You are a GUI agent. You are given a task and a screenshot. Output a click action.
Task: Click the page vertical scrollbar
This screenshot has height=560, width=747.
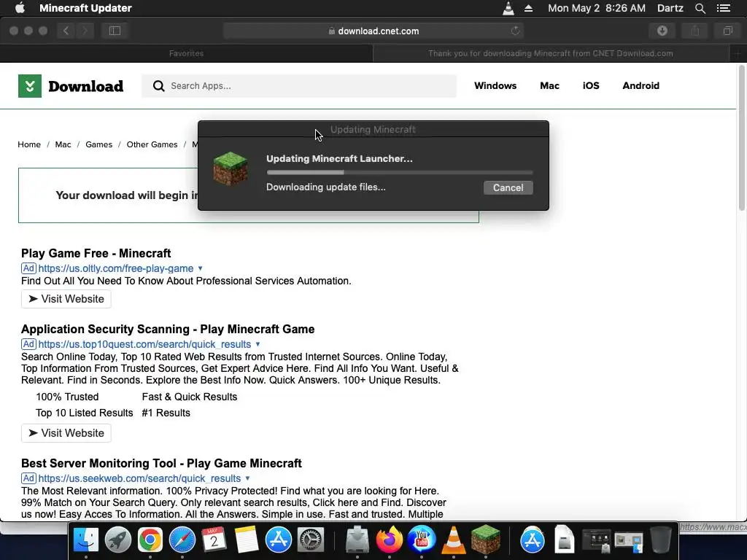[x=742, y=138]
